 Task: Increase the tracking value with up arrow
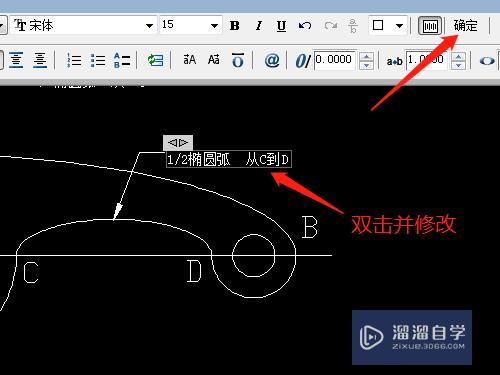[458, 57]
